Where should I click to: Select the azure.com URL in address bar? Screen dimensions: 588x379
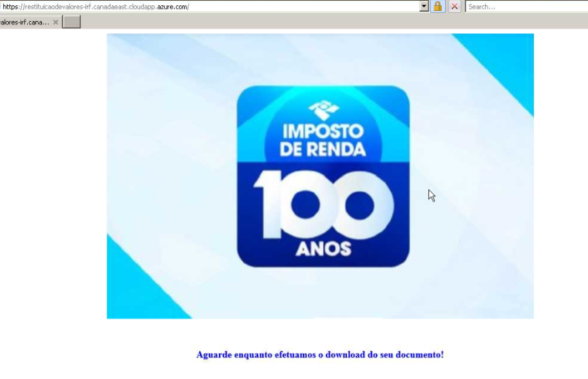coord(96,7)
